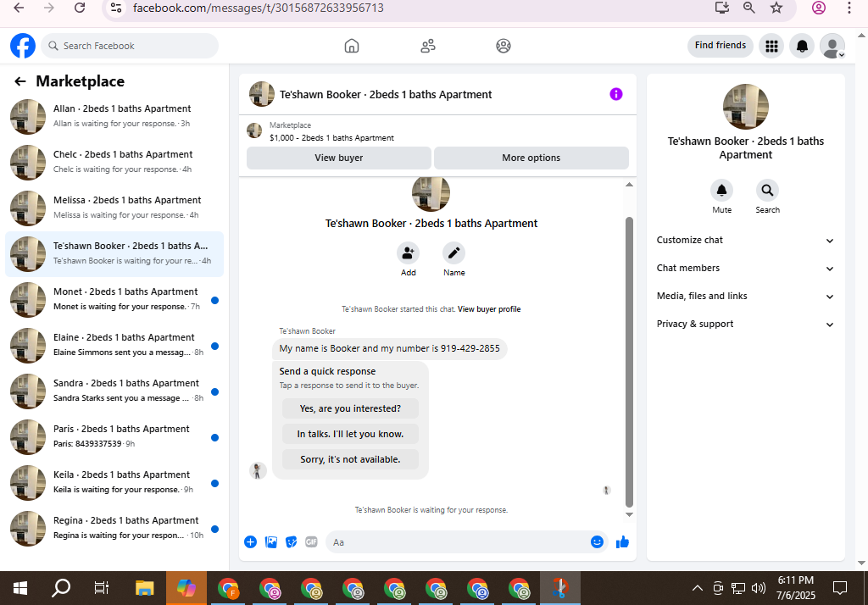Screen dimensions: 868x605
Task: Open Chelc's apartment conversation
Action: coord(114,162)
